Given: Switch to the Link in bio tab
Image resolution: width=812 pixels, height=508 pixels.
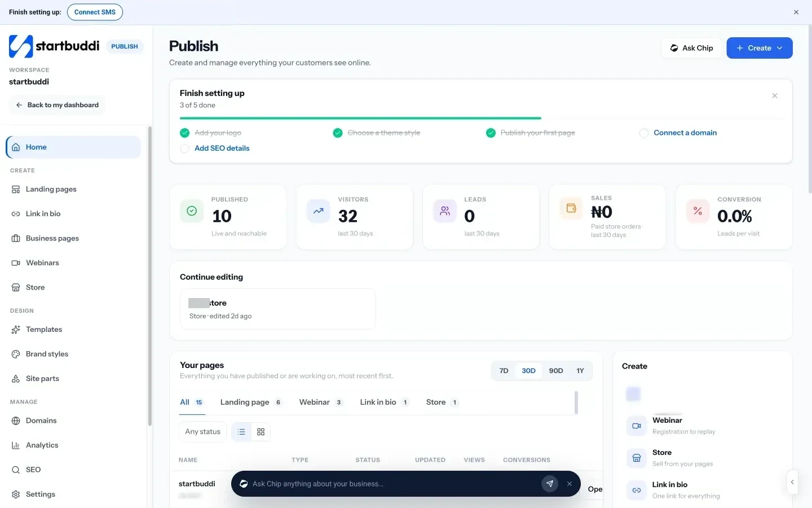Looking at the screenshot, I should [x=385, y=402].
